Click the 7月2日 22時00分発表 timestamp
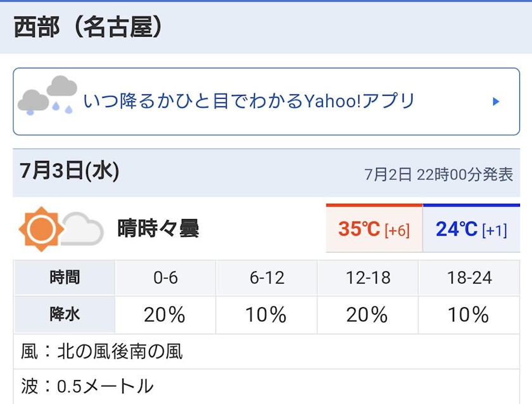Viewport: 532px width, 404px height. (438, 174)
